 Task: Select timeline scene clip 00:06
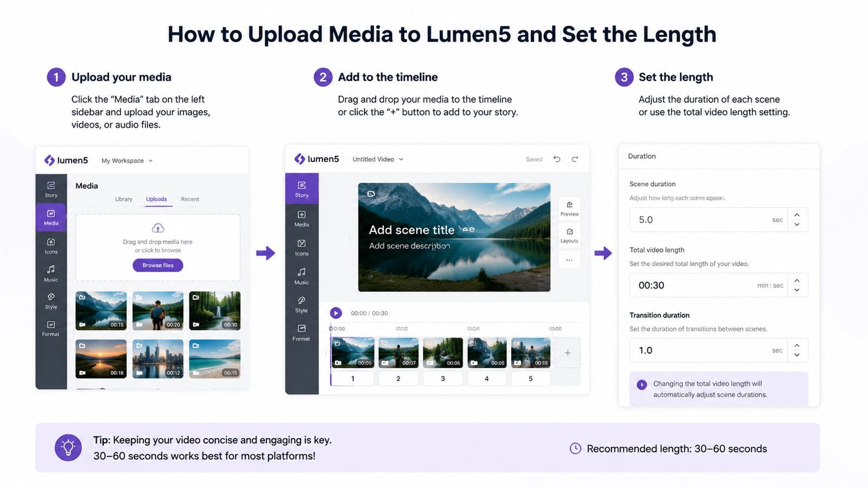coord(443,352)
